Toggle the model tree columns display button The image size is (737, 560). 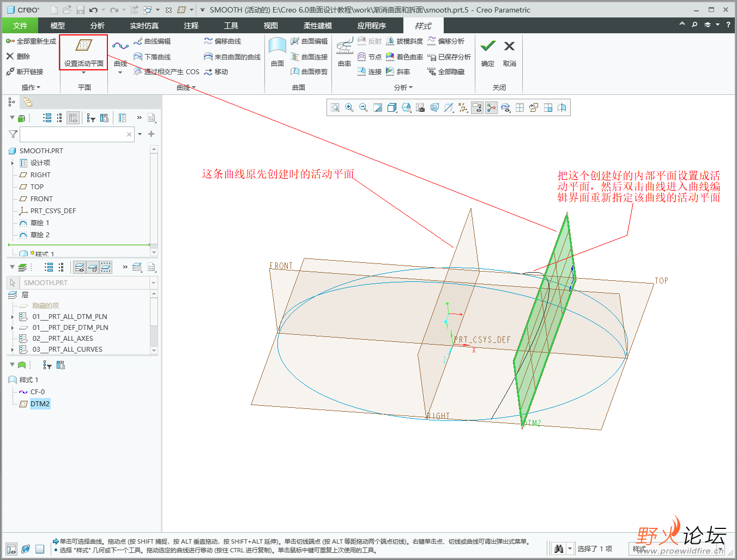coord(74,118)
